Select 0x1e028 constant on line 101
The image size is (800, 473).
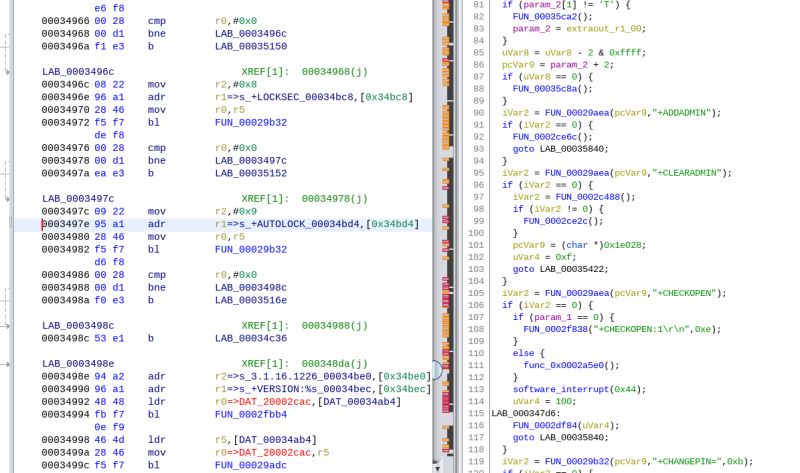click(x=623, y=245)
